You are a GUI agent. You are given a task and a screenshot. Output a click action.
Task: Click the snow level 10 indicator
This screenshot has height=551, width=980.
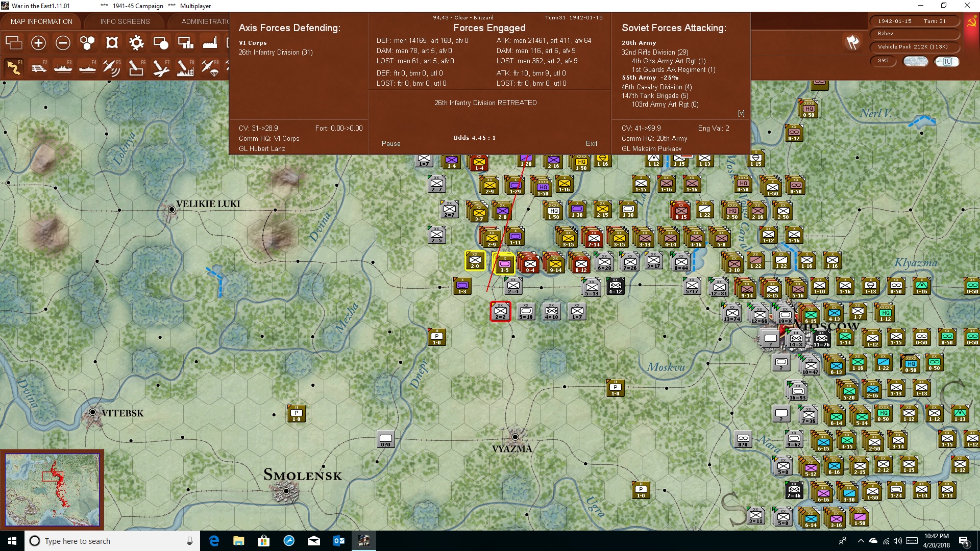[947, 61]
